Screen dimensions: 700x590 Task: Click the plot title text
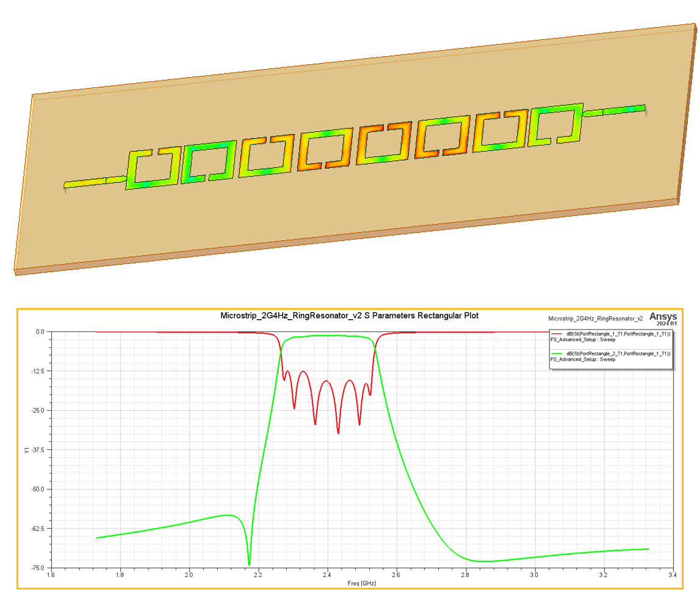click(x=350, y=316)
